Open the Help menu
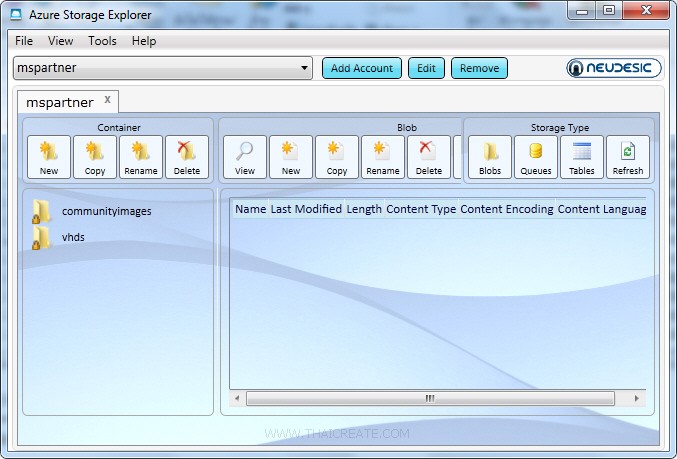This screenshot has width=677, height=459. click(x=144, y=41)
